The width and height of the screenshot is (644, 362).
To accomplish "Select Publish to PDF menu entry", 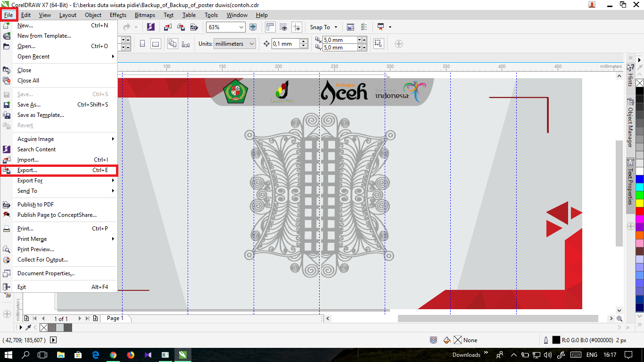I will coord(59,205).
